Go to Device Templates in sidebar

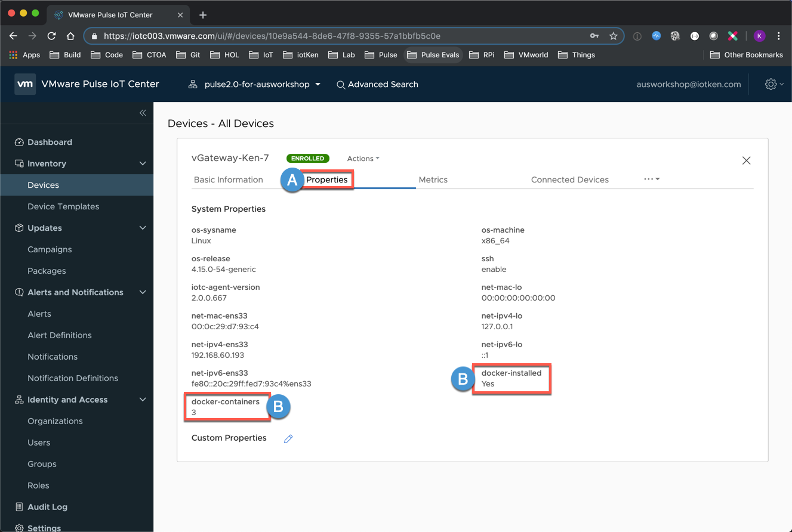(x=63, y=206)
